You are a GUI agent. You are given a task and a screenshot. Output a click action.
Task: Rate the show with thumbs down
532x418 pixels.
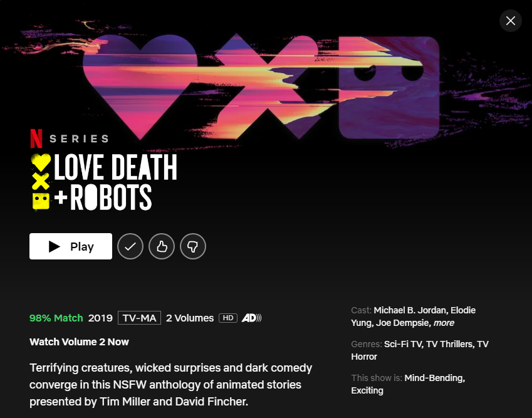point(193,246)
